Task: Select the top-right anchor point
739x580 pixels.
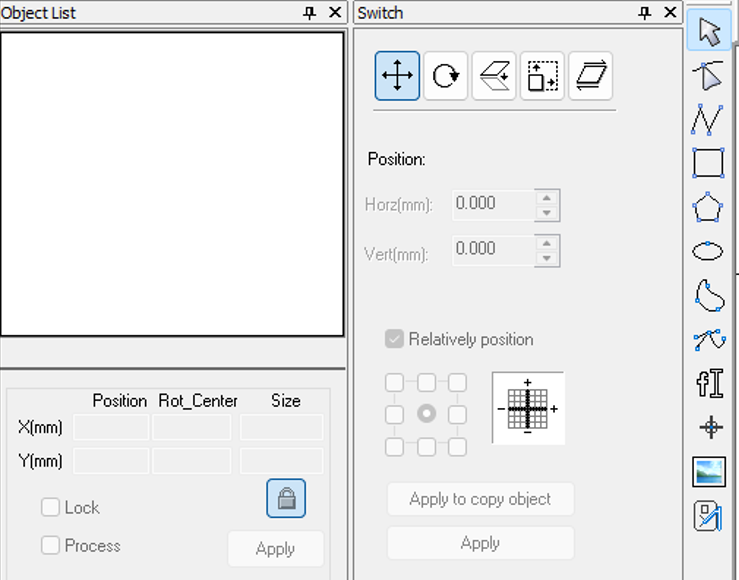Action: click(x=457, y=383)
